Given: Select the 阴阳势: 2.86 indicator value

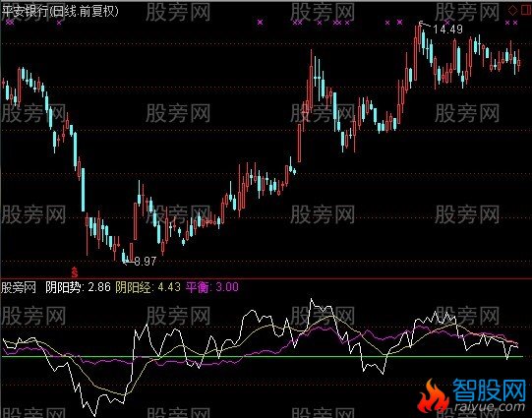Looking at the screenshot, I should (78, 287).
